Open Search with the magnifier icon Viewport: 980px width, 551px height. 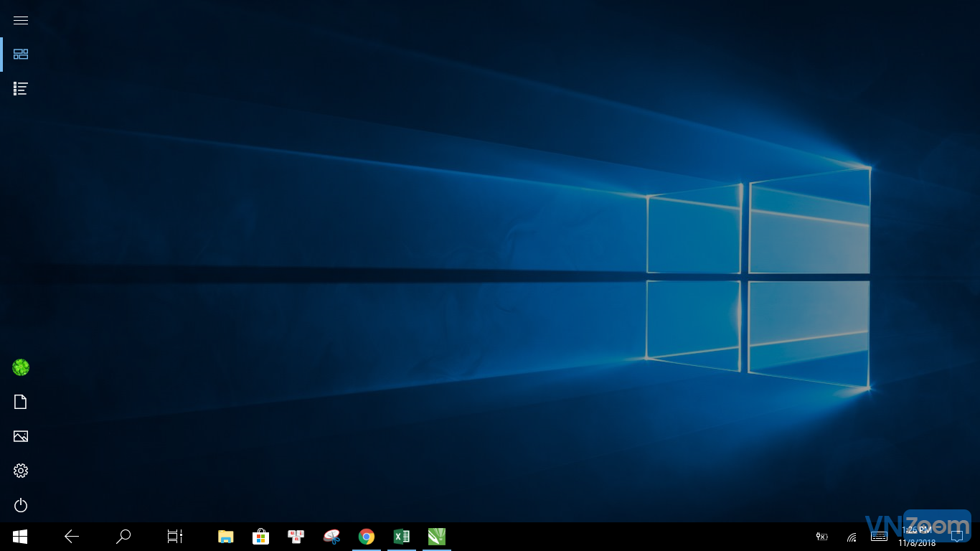pyautogui.click(x=123, y=536)
